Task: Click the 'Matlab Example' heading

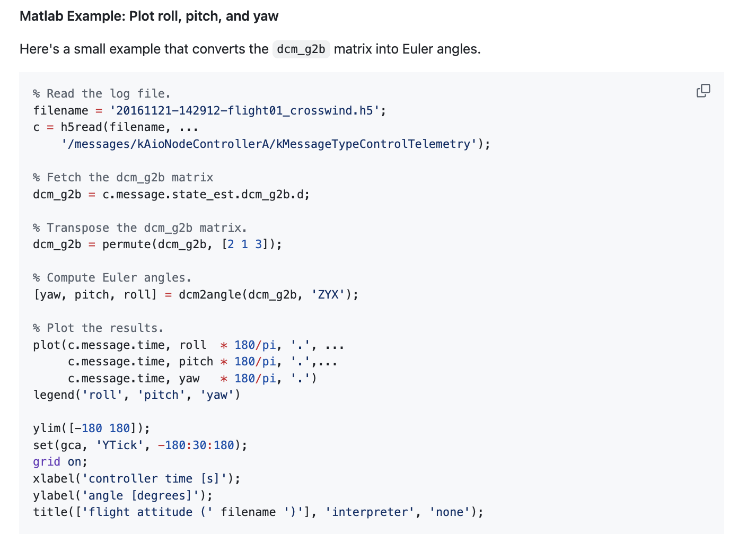Action: point(149,16)
